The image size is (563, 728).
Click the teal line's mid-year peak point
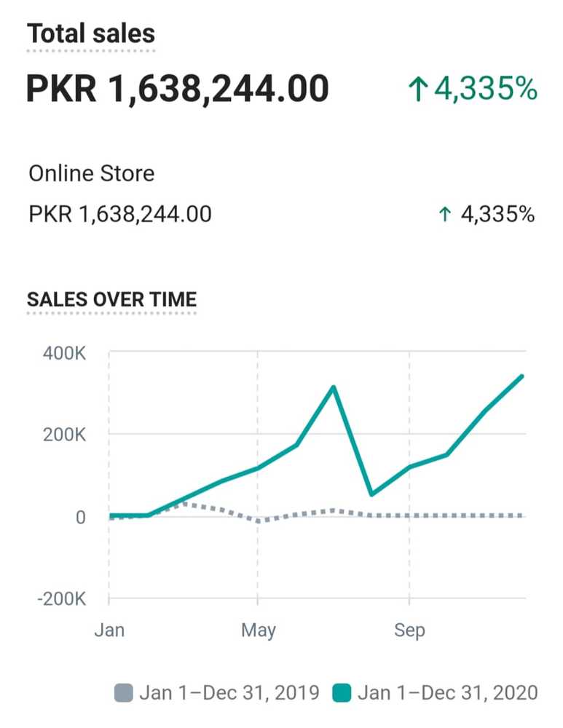(x=334, y=387)
